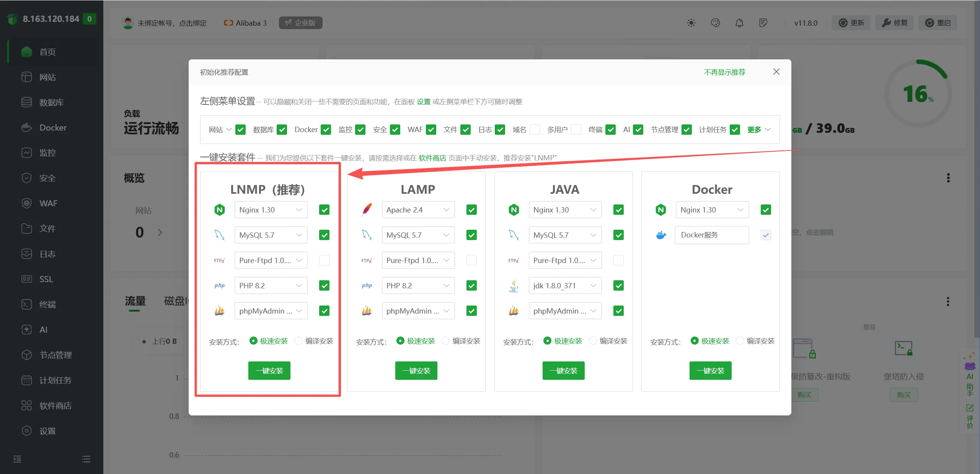Select 编译安装 radio in LNMP card

(298, 341)
